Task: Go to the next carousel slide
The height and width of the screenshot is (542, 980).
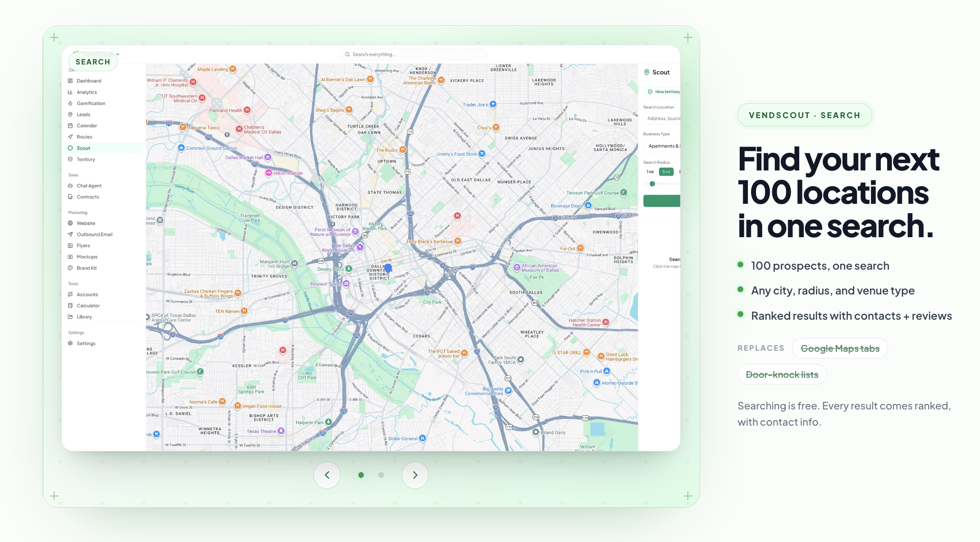Action: tap(415, 475)
